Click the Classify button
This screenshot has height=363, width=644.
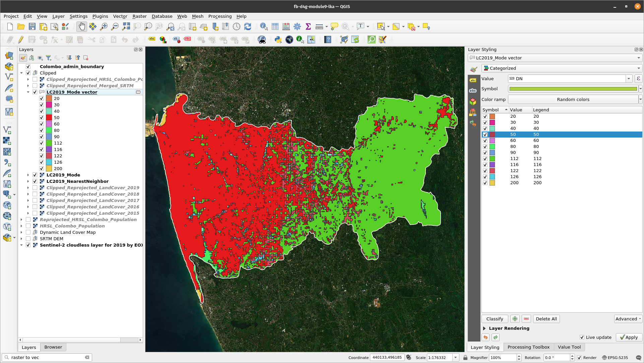[495, 319]
